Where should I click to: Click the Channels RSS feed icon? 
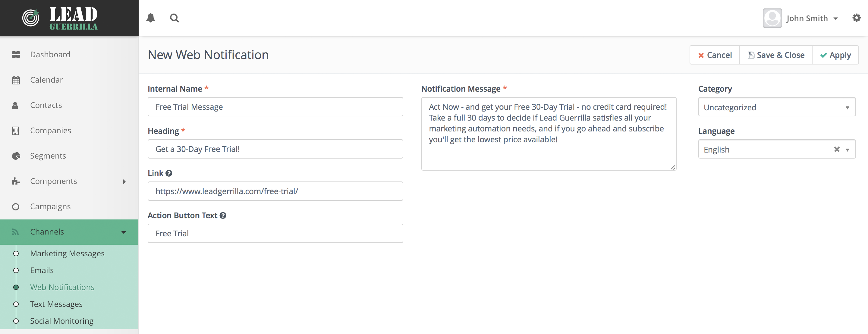pos(15,232)
